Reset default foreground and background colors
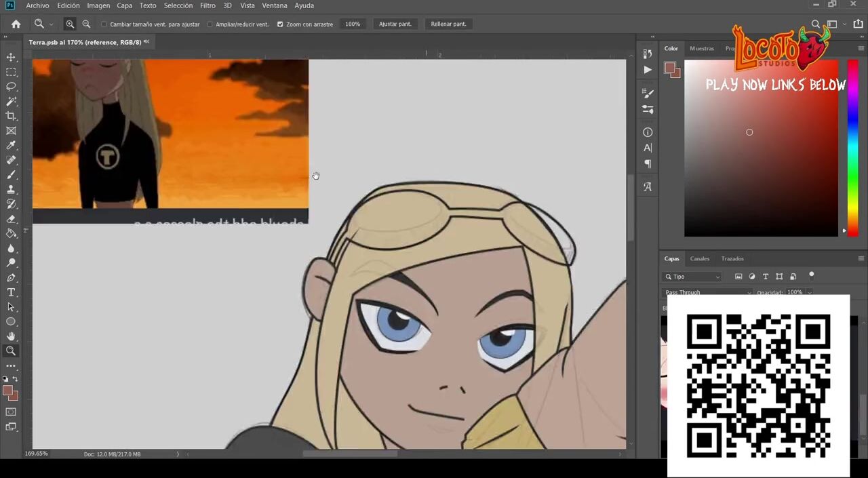The image size is (868, 478). click(5, 380)
